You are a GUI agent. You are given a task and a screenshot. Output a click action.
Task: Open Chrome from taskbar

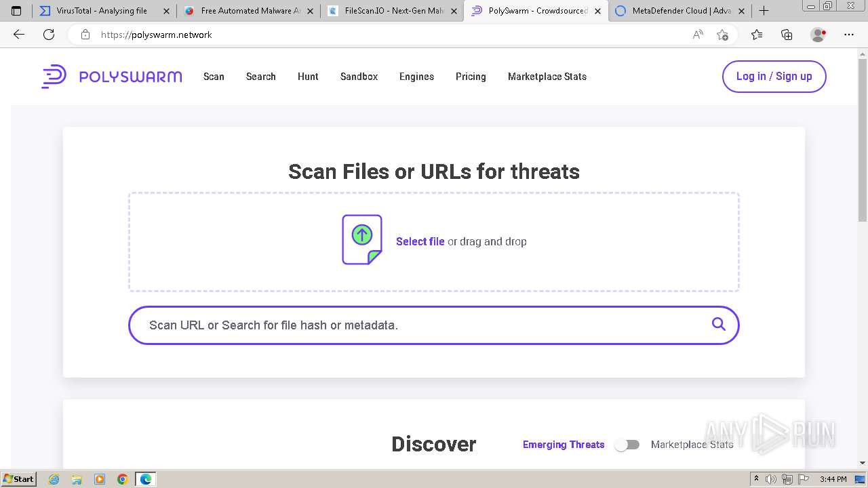click(123, 479)
